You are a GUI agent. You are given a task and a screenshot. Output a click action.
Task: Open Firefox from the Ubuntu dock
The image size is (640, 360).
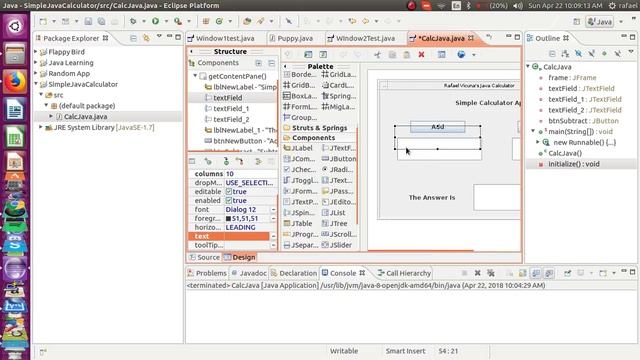[x=15, y=81]
